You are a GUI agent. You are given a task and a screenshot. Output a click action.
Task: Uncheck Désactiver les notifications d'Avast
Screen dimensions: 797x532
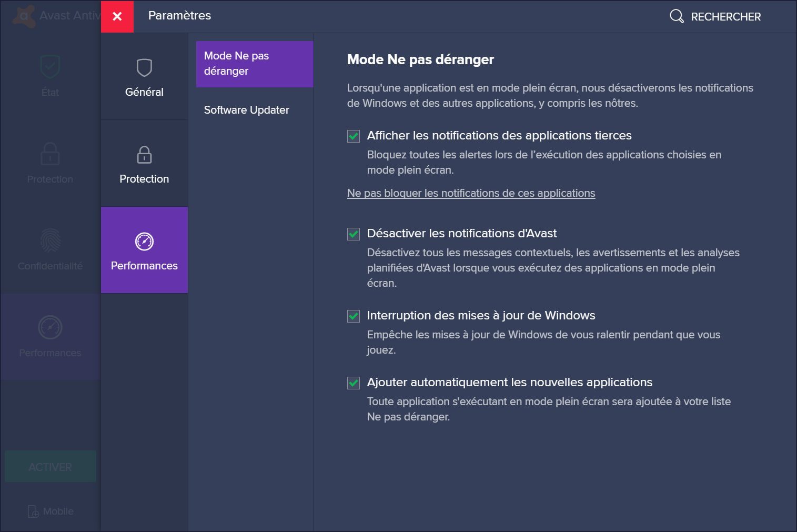point(354,234)
